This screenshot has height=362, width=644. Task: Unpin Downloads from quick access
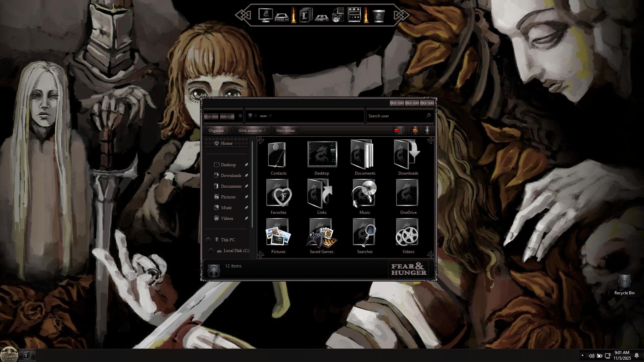(x=246, y=175)
